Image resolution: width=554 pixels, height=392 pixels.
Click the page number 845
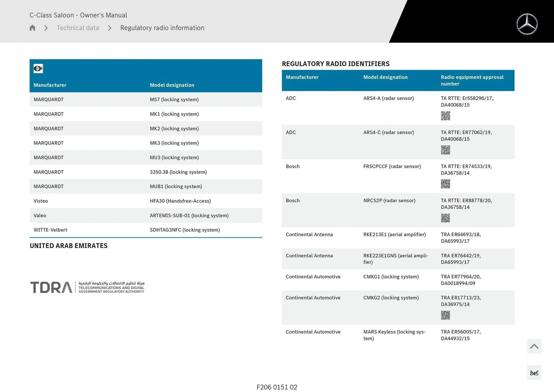coord(534,373)
